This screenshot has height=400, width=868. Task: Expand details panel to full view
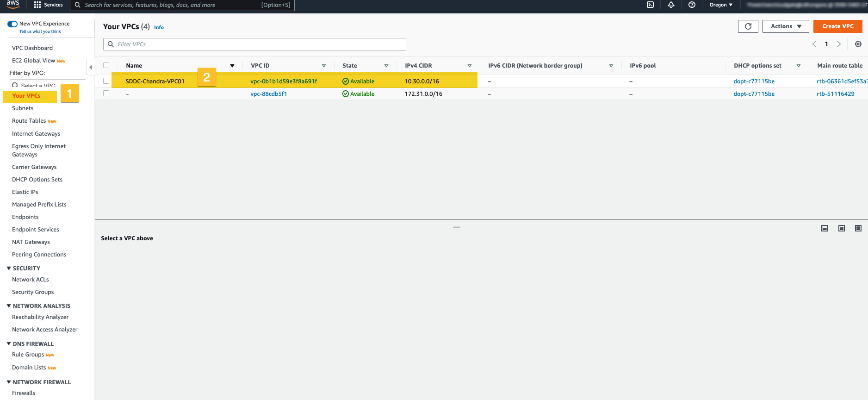(858, 228)
